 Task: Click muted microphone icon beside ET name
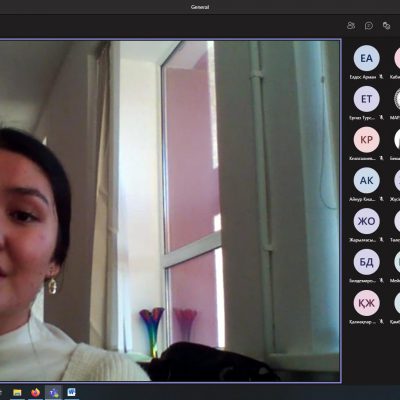tap(381, 117)
